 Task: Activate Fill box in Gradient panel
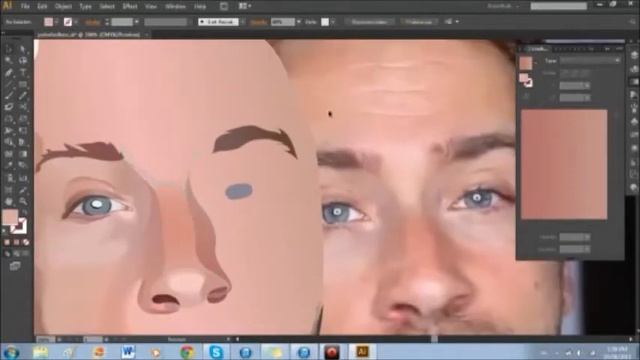coord(524,78)
